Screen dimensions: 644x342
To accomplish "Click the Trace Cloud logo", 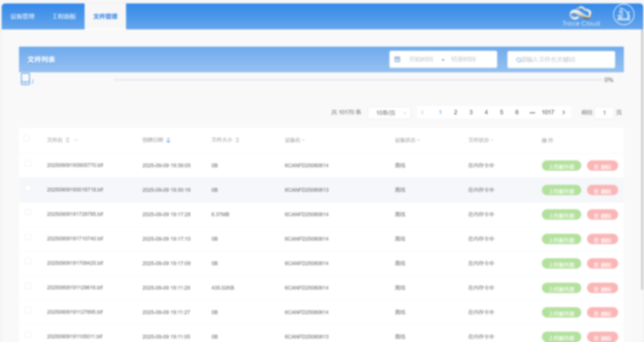I will 581,17.
